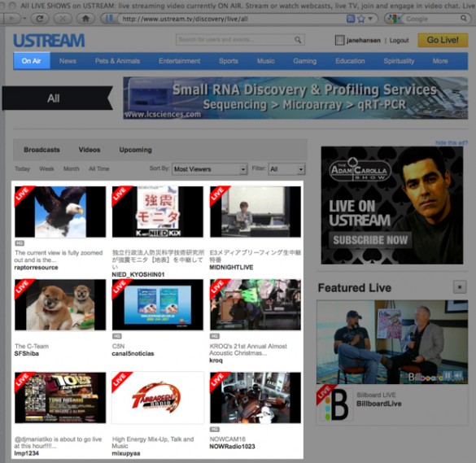Filter broadcasts by Today

23,168
